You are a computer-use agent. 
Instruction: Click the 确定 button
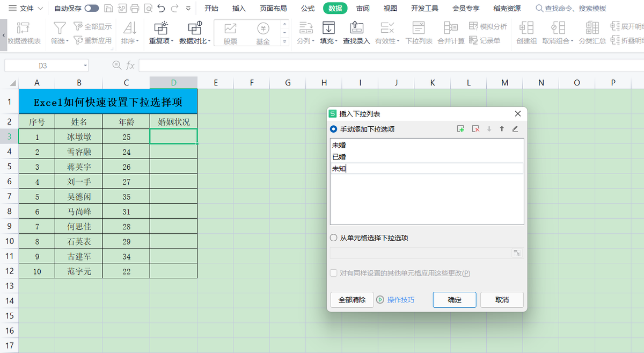pos(455,300)
